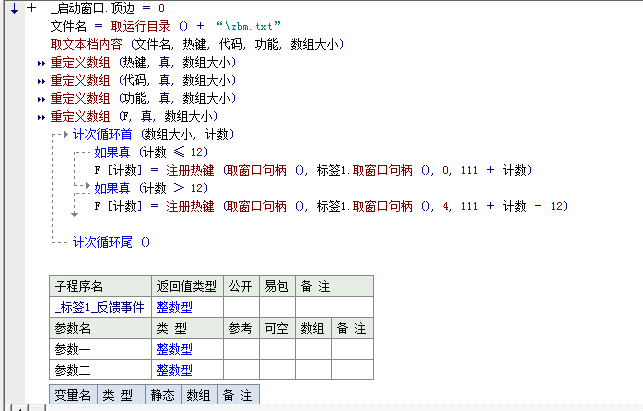Screen dimensions: 643x411
Task: Click the 整数型 return type of _标签1_反馈事件
Action: pyautogui.click(x=174, y=307)
